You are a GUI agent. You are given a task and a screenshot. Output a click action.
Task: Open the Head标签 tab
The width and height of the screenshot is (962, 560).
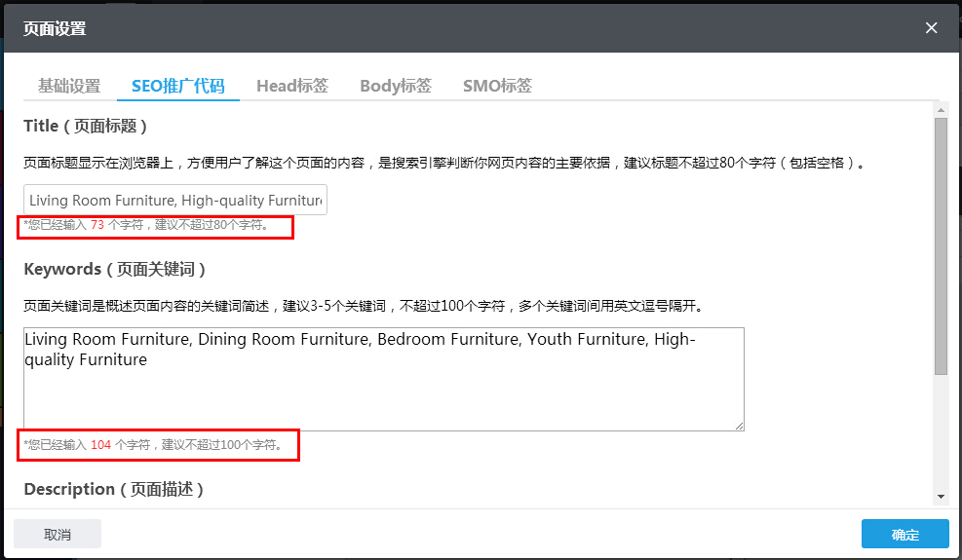[x=292, y=86]
